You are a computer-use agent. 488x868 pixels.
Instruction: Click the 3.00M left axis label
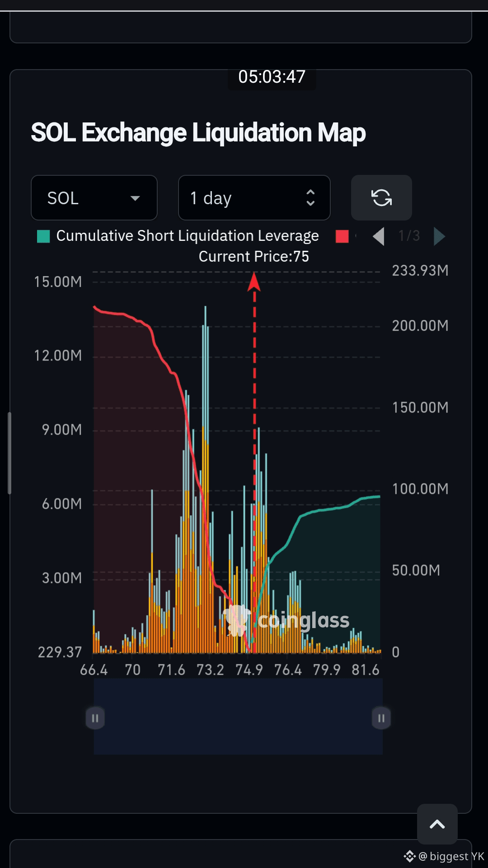62,578
